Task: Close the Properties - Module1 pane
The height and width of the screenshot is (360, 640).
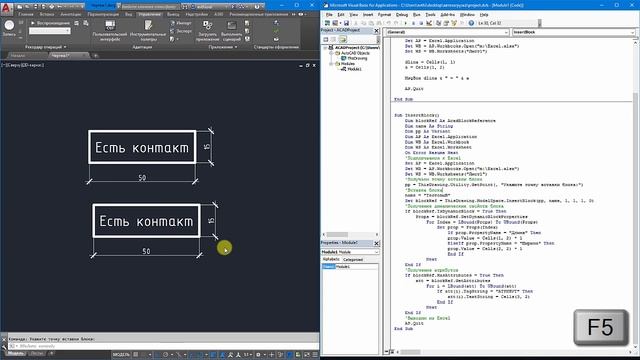Action: click(x=376, y=243)
